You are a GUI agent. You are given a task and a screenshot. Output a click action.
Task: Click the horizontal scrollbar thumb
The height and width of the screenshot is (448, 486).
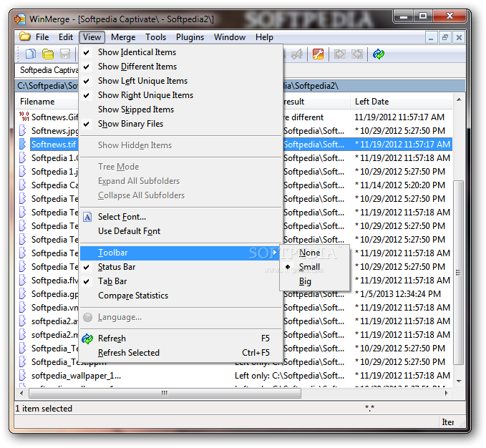(165, 393)
